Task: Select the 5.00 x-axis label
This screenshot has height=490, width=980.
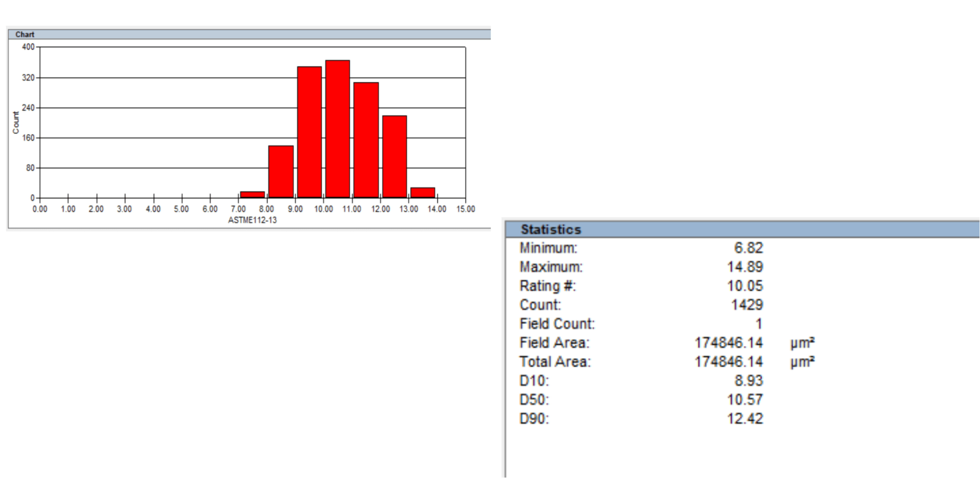Action: click(x=182, y=209)
